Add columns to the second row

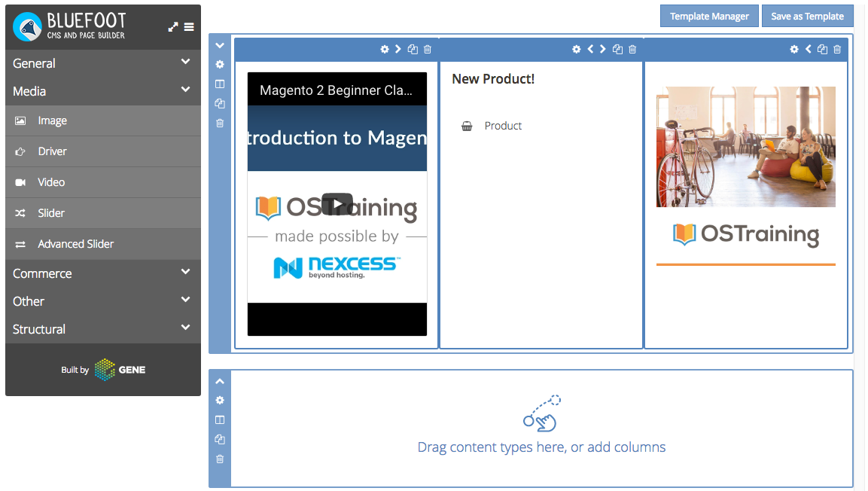coord(220,420)
